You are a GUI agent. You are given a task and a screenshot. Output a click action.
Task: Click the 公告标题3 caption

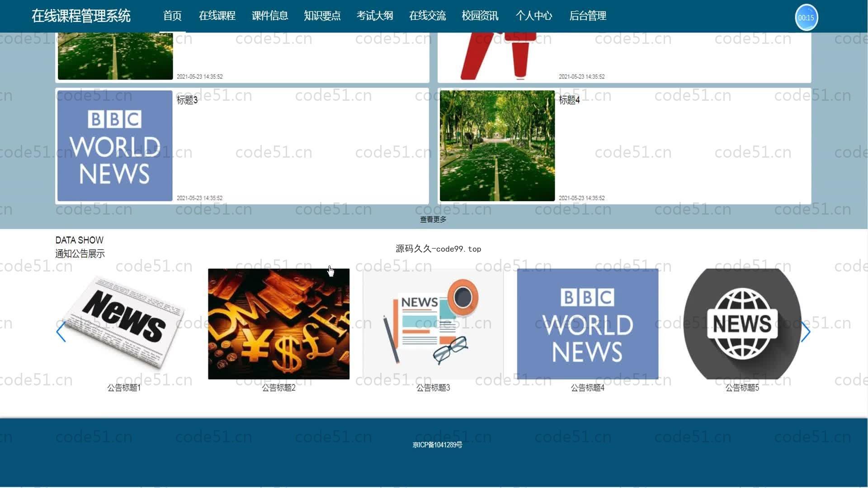click(x=433, y=388)
